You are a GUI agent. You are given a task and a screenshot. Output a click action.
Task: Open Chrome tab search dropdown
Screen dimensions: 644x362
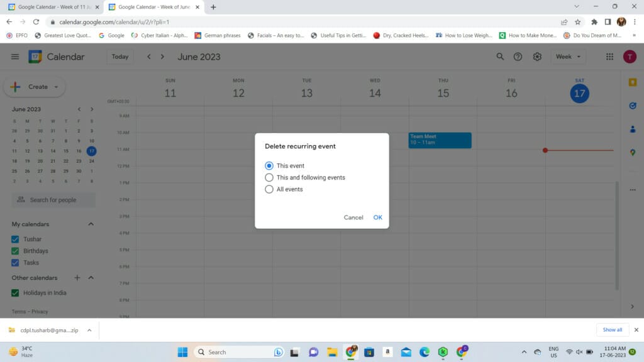coord(577,6)
